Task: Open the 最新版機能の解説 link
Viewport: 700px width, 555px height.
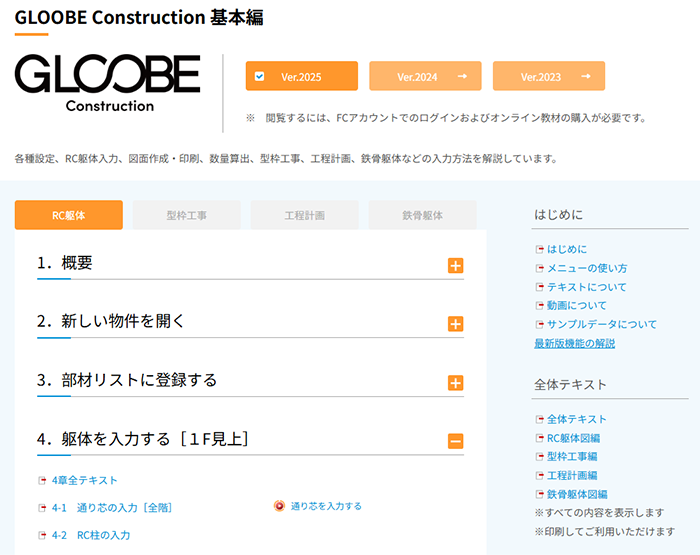Action: tap(575, 343)
